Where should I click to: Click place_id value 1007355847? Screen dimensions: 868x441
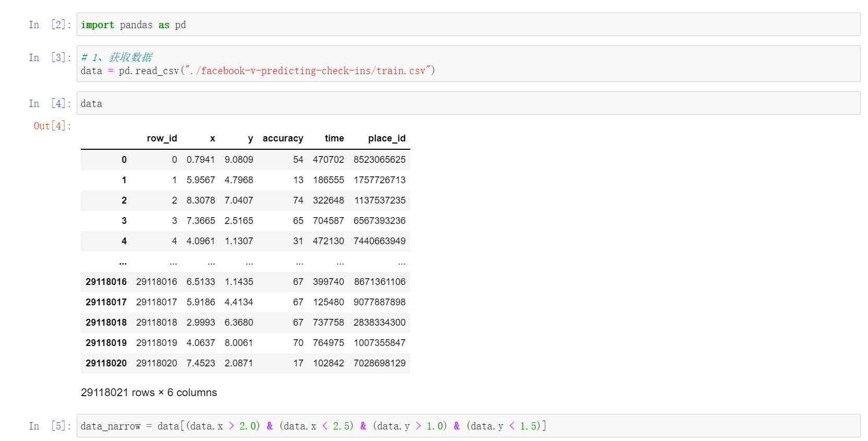380,343
